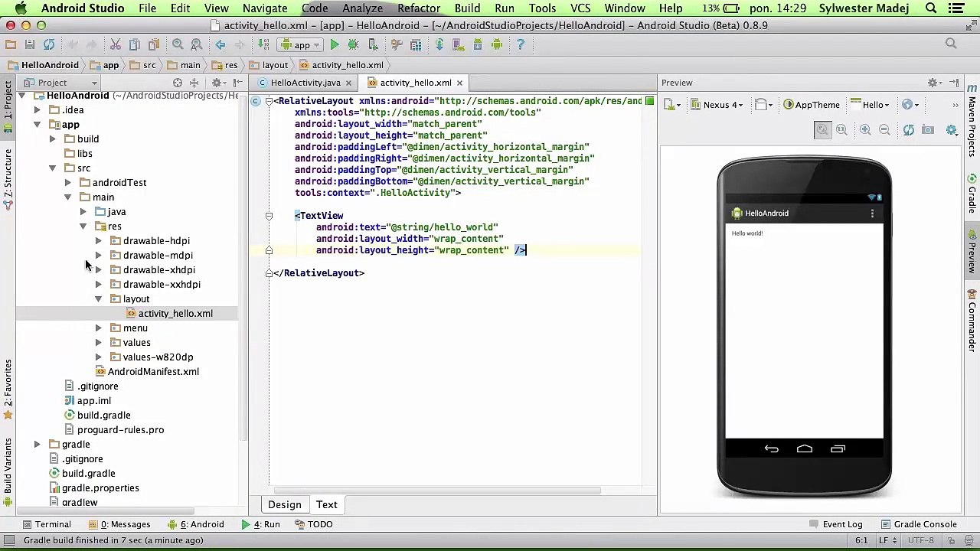
Task: Save all files with the floppy icon
Action: tap(30, 44)
